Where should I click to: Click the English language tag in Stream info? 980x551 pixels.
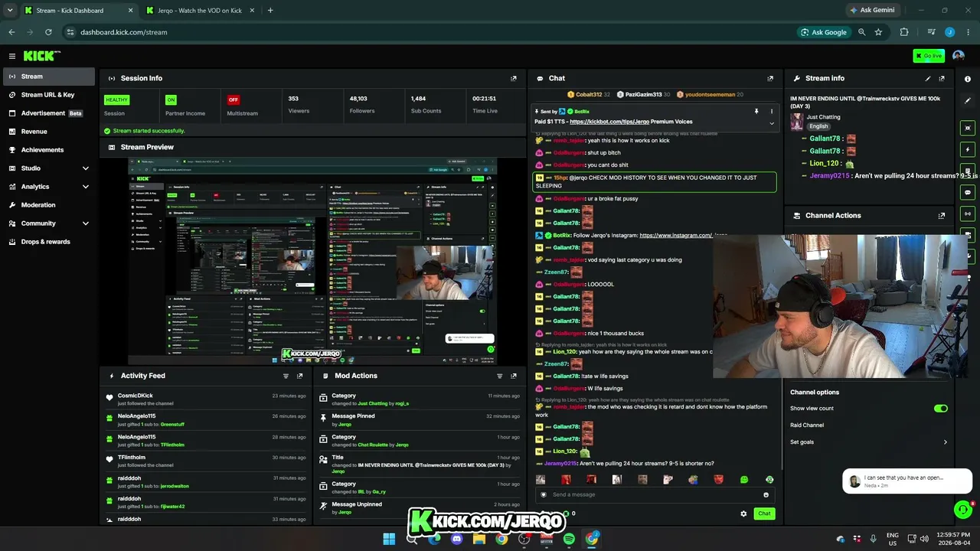tap(818, 126)
